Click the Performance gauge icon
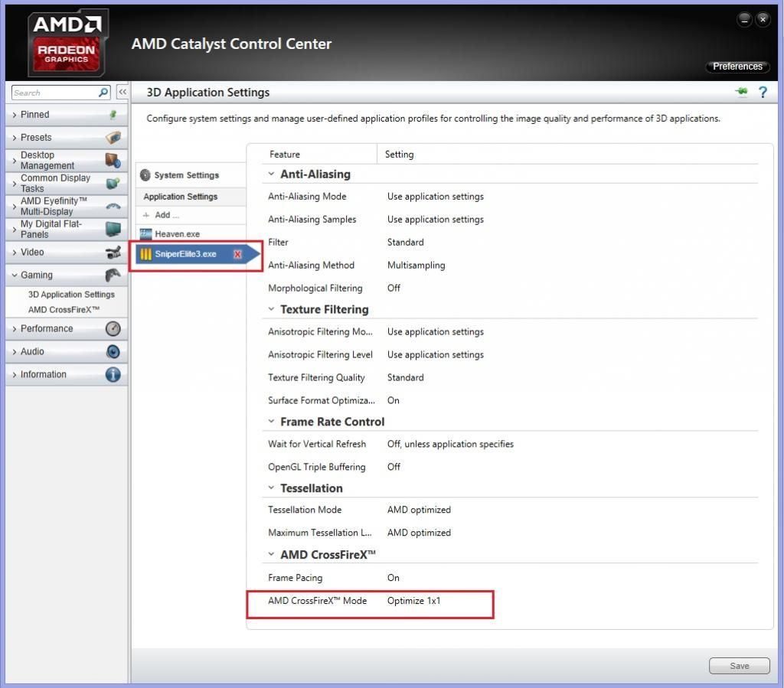 point(113,329)
